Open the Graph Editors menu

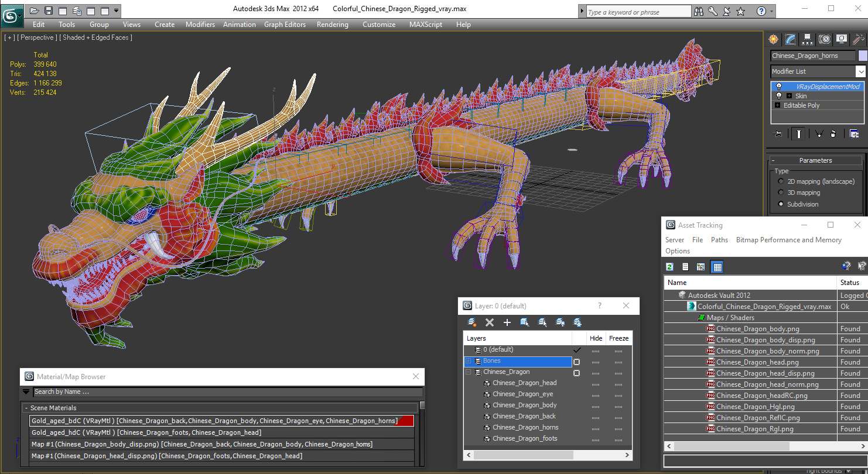(285, 25)
